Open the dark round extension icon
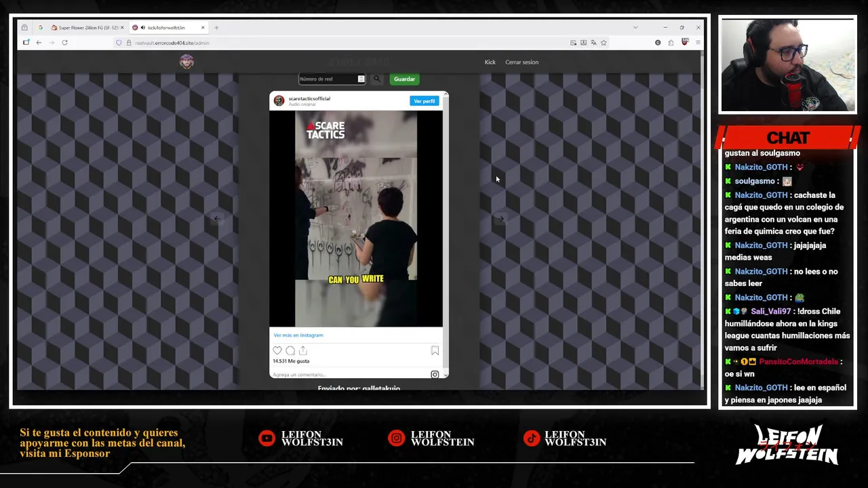 658,43
